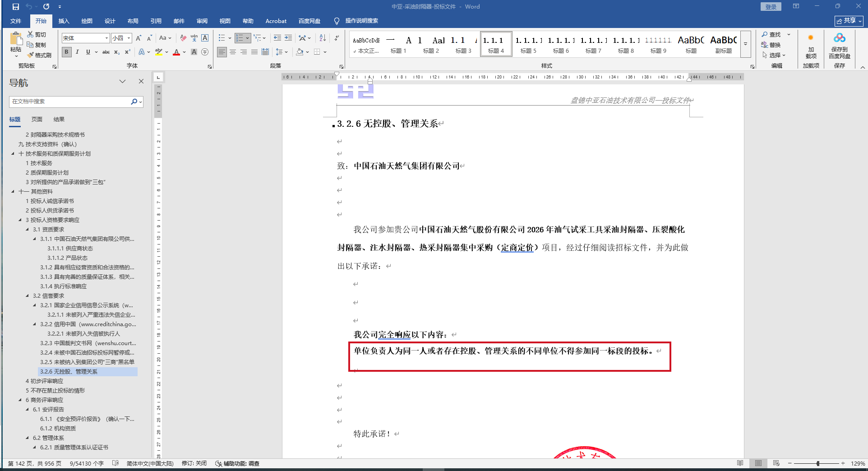Justify the paragraph text
Image resolution: width=868 pixels, height=471 pixels.
[254, 52]
